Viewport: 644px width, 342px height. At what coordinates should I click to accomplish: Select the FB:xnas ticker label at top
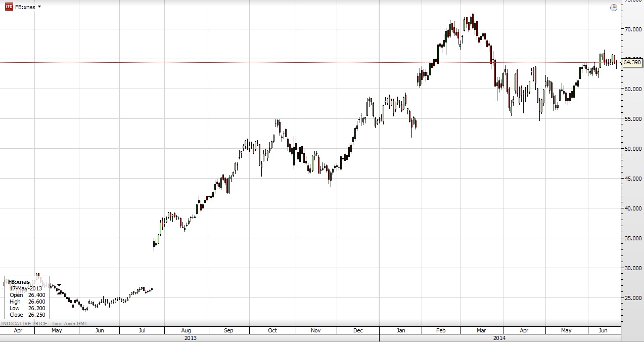click(25, 7)
